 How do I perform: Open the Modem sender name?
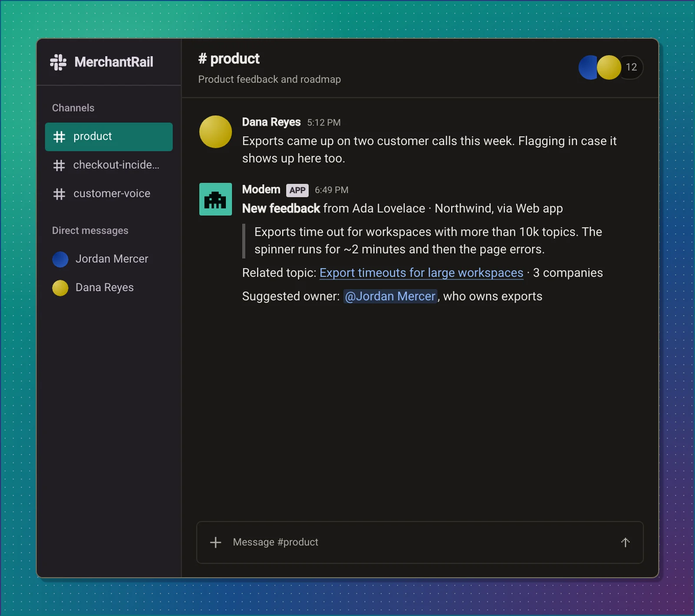point(261,190)
